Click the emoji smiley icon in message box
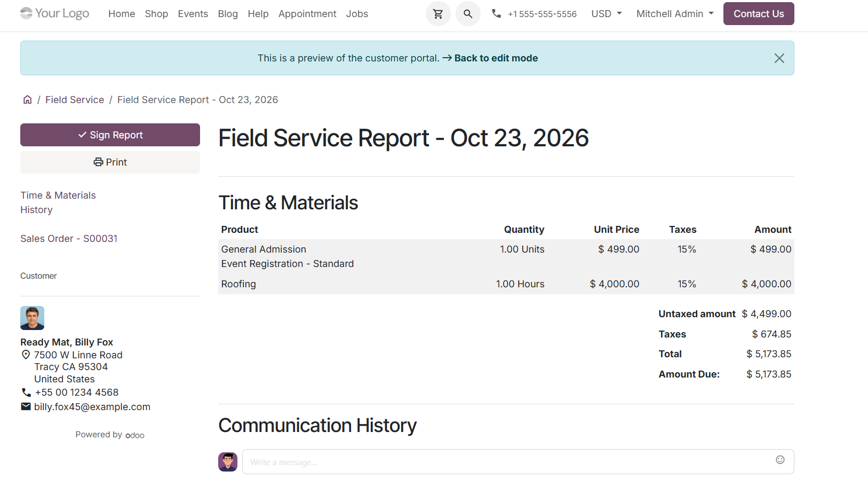 (780, 460)
